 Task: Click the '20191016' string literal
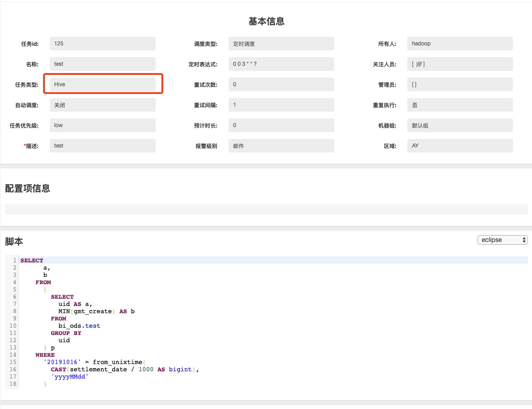pyautogui.click(x=63, y=362)
